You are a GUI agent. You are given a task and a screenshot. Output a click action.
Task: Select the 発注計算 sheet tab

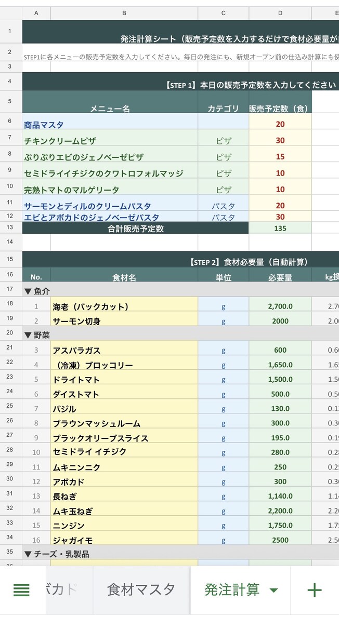[232, 590]
